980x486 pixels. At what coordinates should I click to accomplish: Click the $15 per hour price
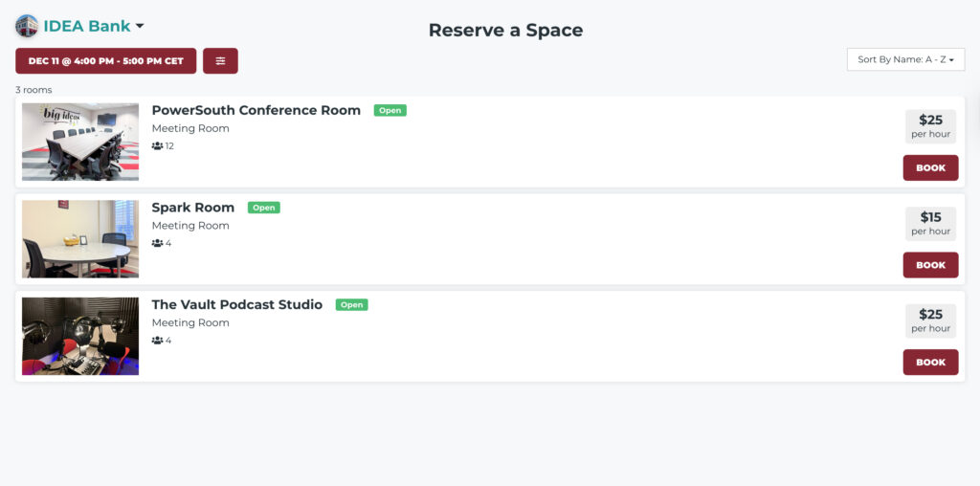[930, 224]
